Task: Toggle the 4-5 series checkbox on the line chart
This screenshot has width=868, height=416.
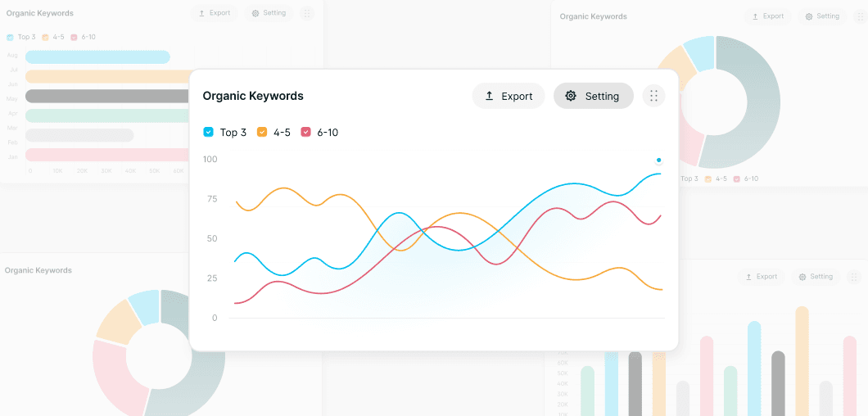Action: [262, 132]
